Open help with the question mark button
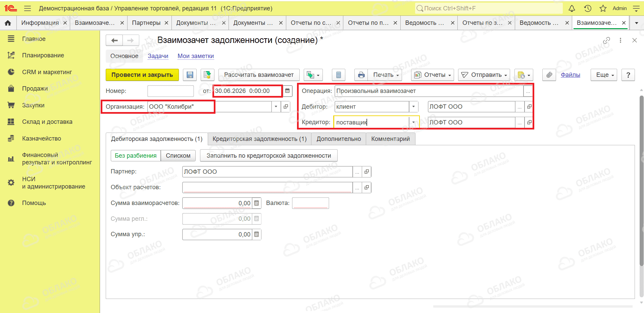This screenshot has height=313, width=644. (x=628, y=75)
